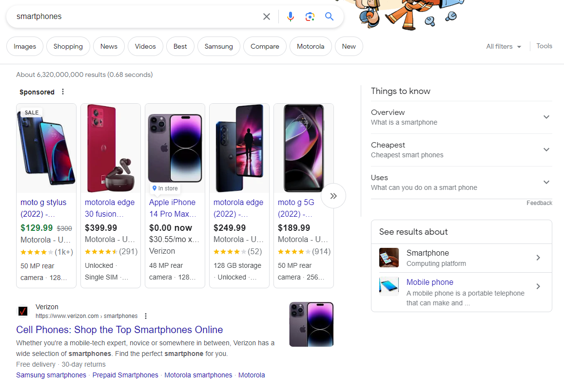The height and width of the screenshot is (392, 564).
Task: Open the three-dot menu next to Sponsored
Action: (62, 92)
